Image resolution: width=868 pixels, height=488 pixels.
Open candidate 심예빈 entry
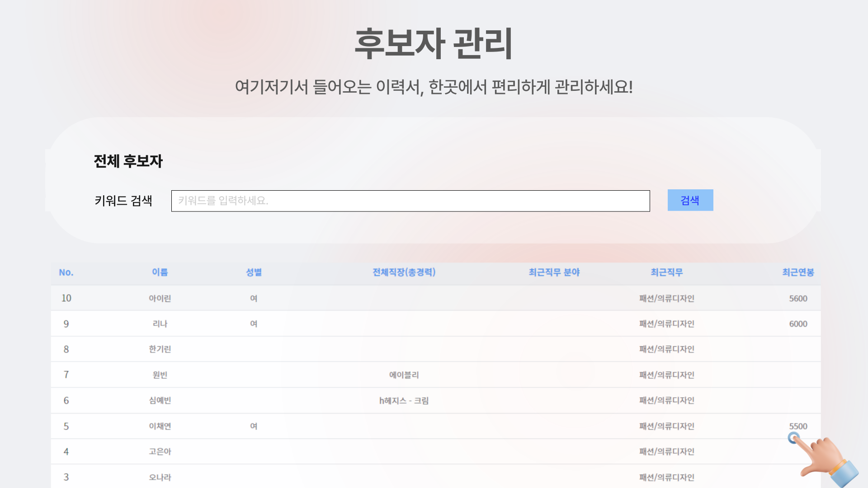click(x=160, y=400)
